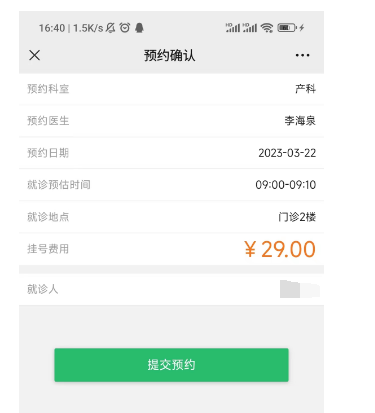Tap the 产科 department value
The width and height of the screenshot is (375, 413).
(x=305, y=89)
